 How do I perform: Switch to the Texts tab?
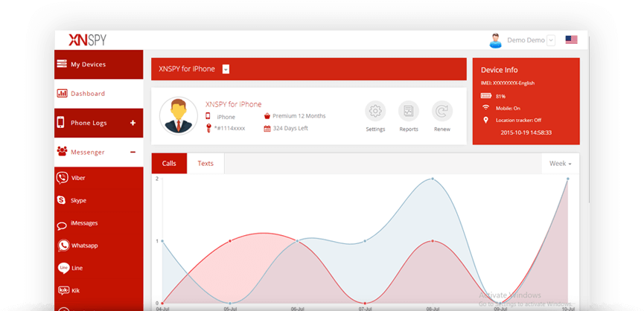(x=205, y=163)
